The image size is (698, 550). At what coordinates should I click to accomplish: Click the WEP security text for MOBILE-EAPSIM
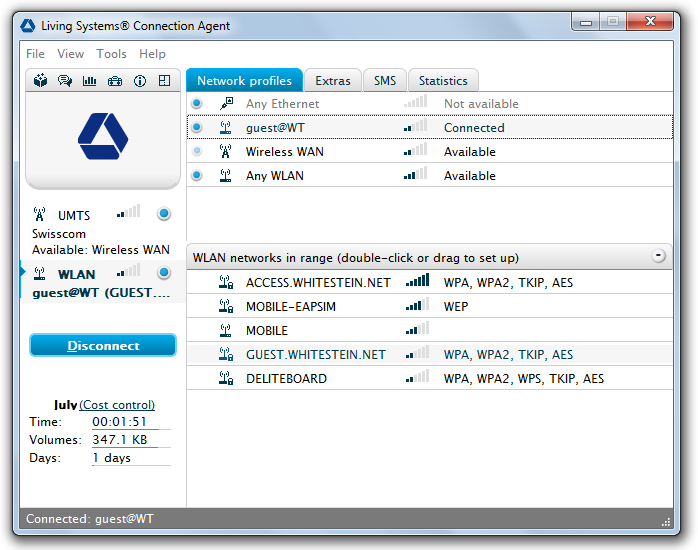point(456,307)
